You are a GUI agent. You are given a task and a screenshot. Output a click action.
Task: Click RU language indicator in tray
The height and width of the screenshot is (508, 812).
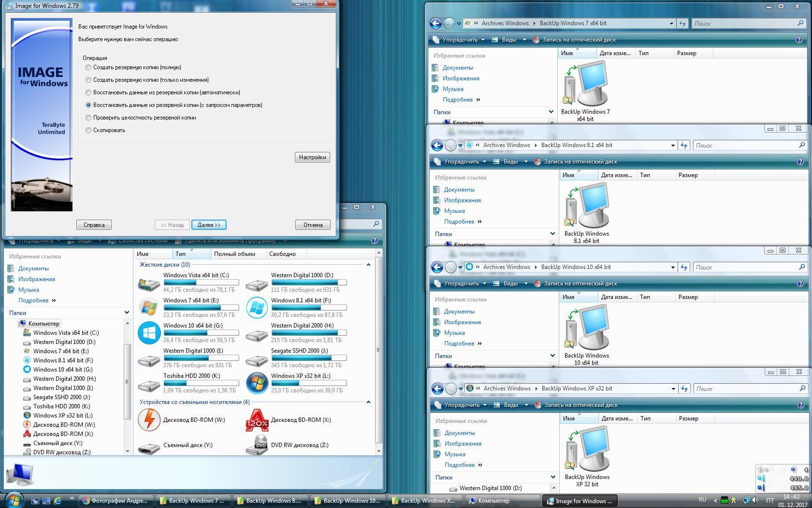point(702,500)
